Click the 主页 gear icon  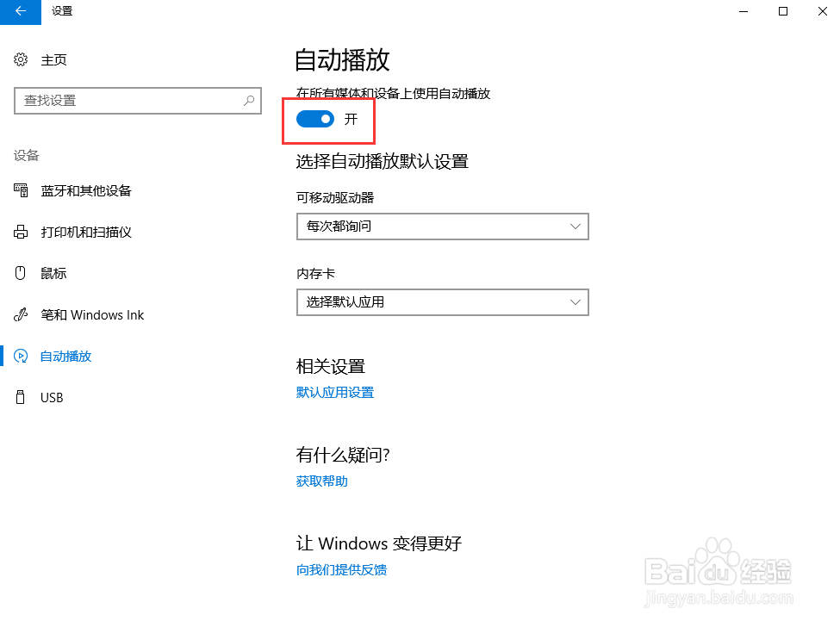coord(22,59)
